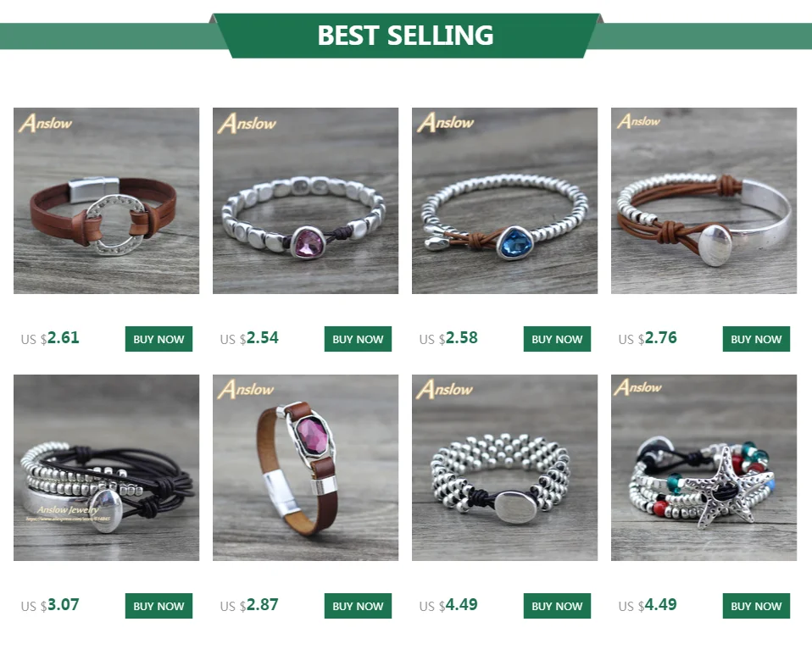Image resolution: width=812 pixels, height=672 pixels.
Task: Open the brown leather ring bracelet photo
Action: point(106,201)
